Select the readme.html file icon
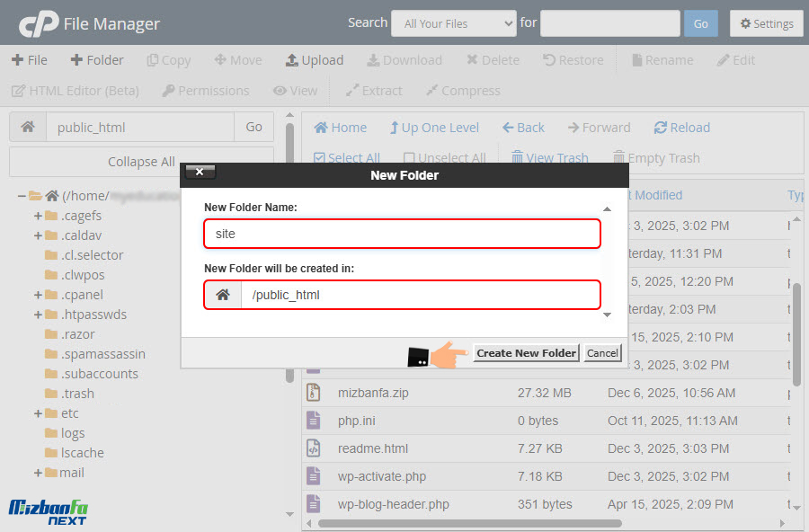Screen dimensions: 809x532 314,448
